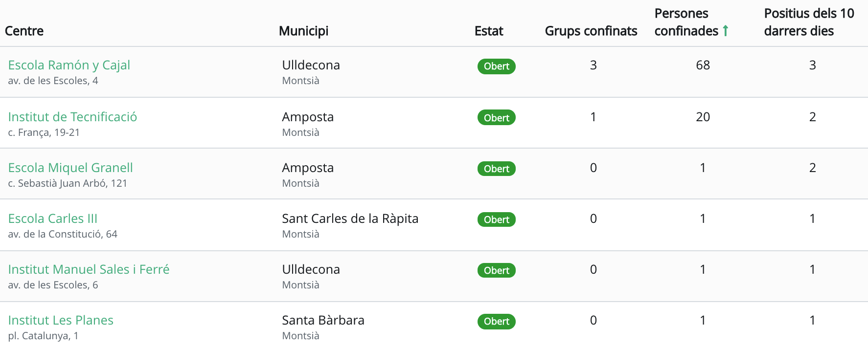Click the Obert badge for Escola Carles III
The height and width of the screenshot is (349, 868).
[496, 219]
